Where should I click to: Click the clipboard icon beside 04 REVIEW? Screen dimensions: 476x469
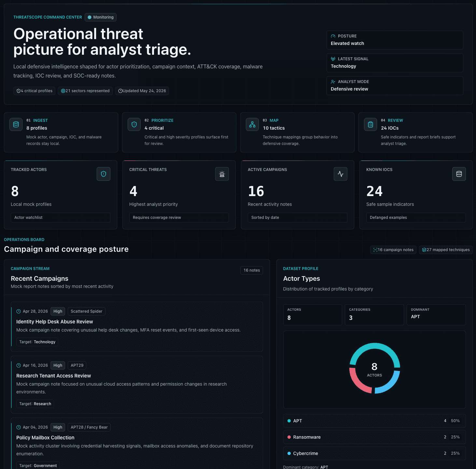pos(371,124)
